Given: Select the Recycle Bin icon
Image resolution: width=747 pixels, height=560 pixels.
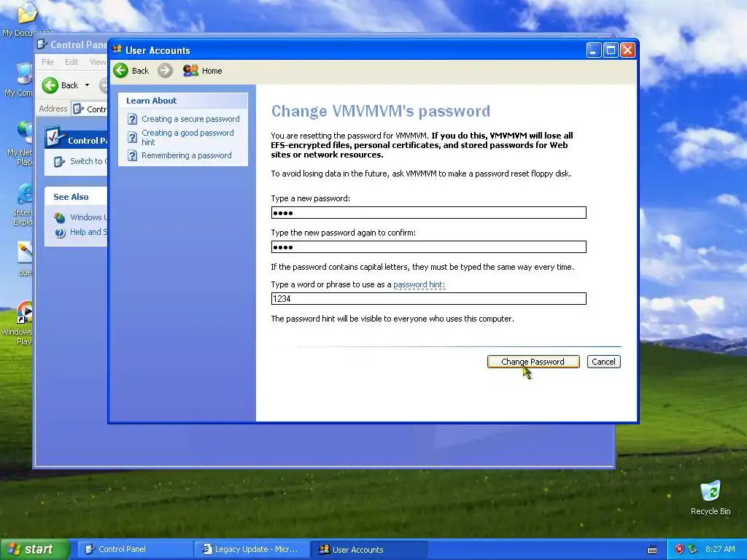Looking at the screenshot, I should tap(711, 498).
